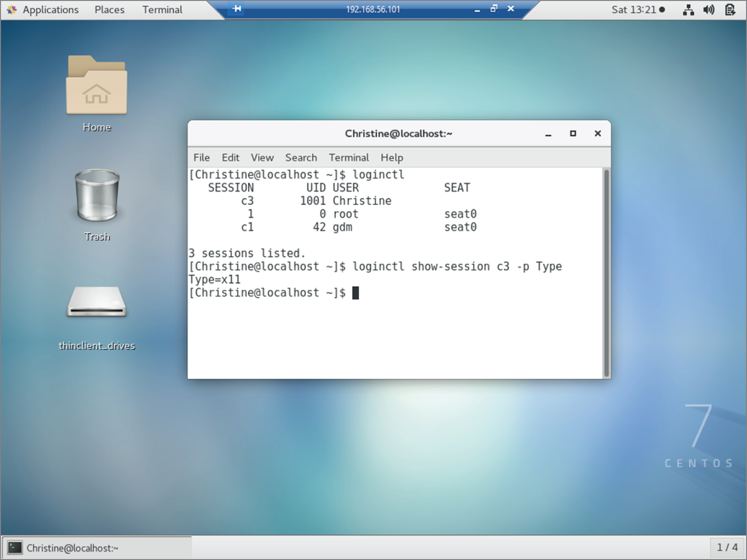Viewport: 747px width, 560px height.
Task: Click the power/battery system icon
Action: click(730, 10)
